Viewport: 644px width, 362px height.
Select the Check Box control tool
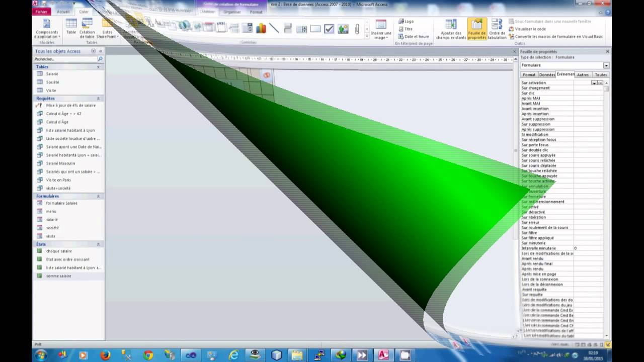[329, 29]
